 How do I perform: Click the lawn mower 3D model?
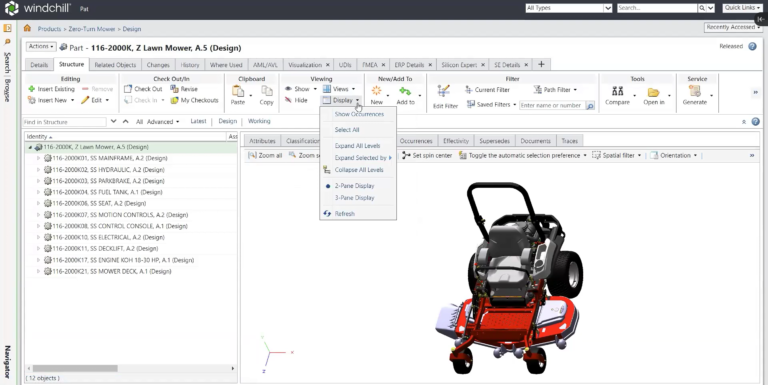point(509,278)
